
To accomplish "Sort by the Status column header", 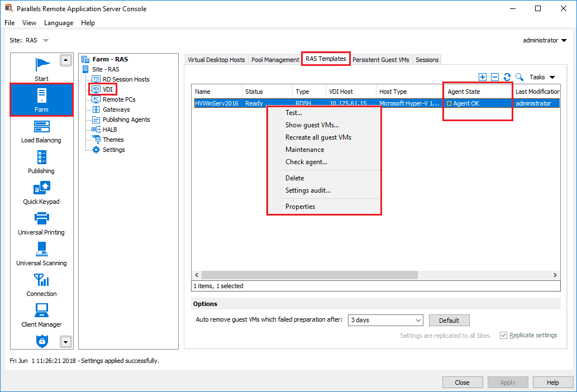I will [267, 92].
